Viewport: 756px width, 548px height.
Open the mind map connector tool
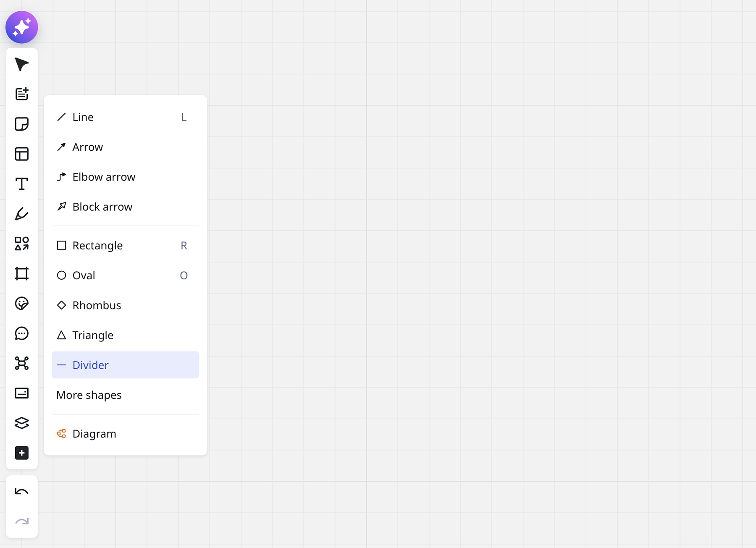[21, 363]
